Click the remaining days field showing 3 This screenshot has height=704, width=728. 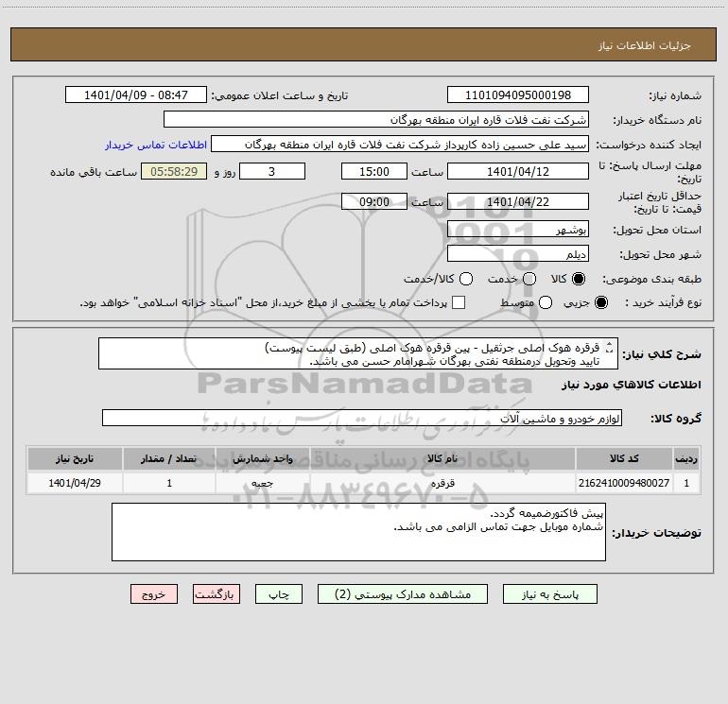tap(272, 171)
